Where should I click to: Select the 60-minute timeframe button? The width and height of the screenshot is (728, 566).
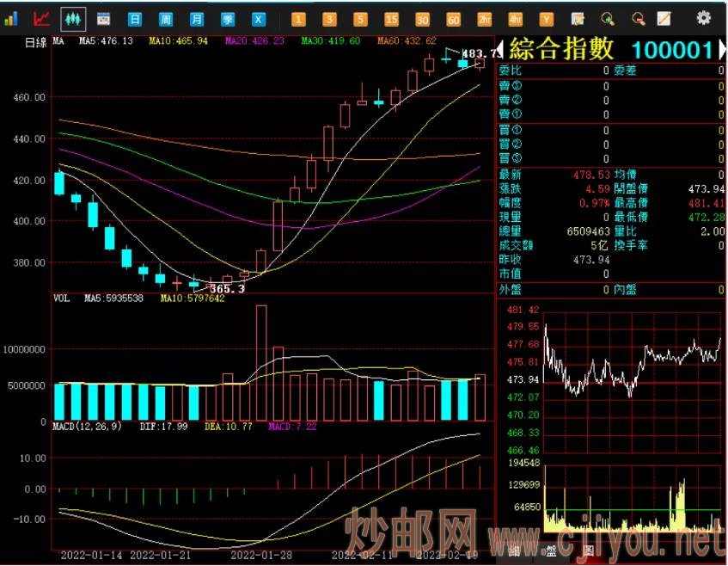453,18
